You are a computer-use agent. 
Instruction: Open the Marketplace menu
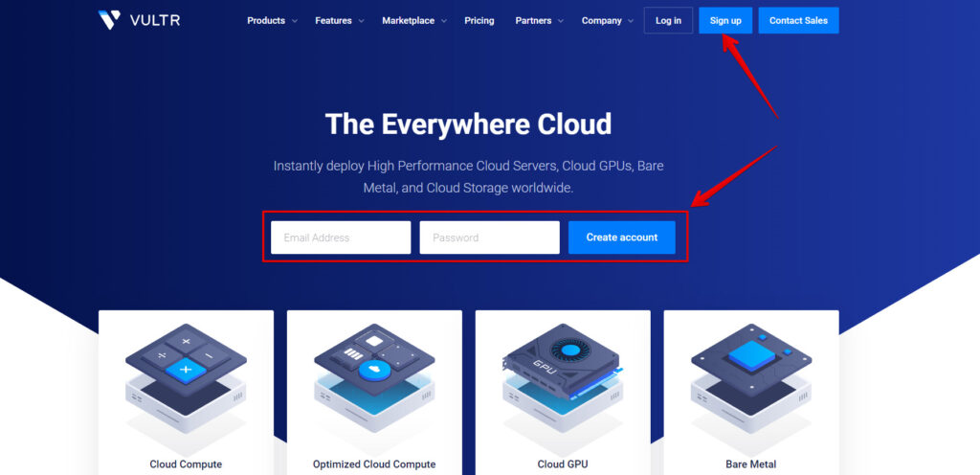click(x=408, y=21)
